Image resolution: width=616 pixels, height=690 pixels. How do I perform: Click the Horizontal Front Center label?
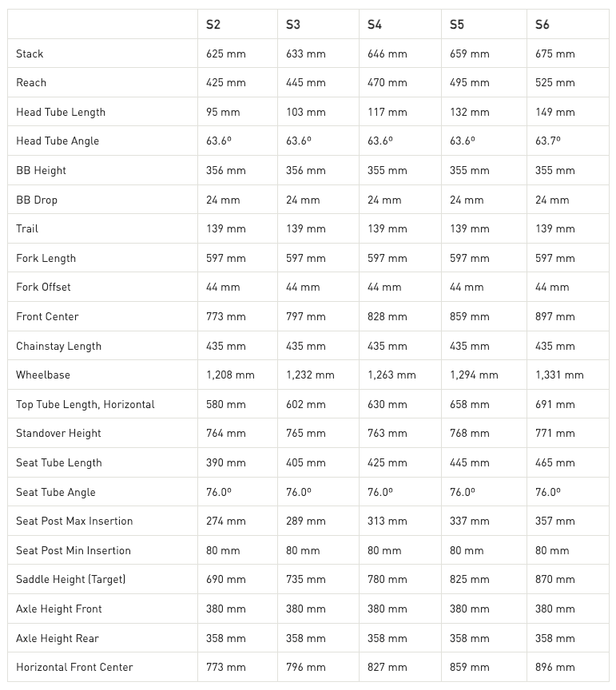(x=74, y=667)
